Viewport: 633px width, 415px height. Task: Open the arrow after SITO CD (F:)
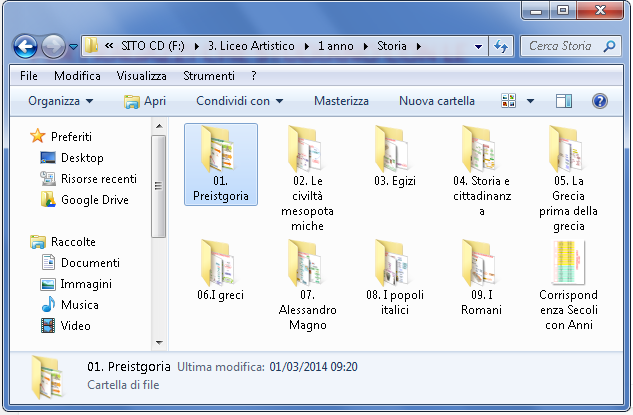click(197, 46)
